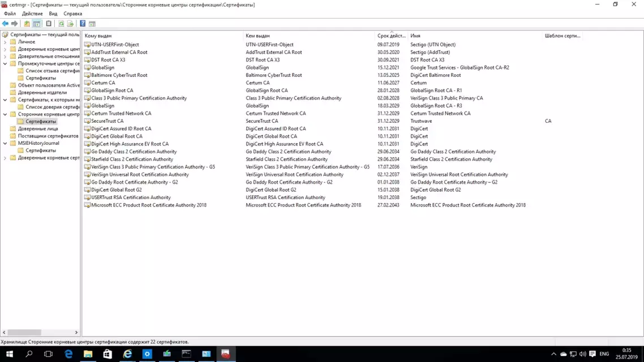Screen dimensions: 644x362
Task: Toggle the Show/Hide action pane icon
Action: 92,24
